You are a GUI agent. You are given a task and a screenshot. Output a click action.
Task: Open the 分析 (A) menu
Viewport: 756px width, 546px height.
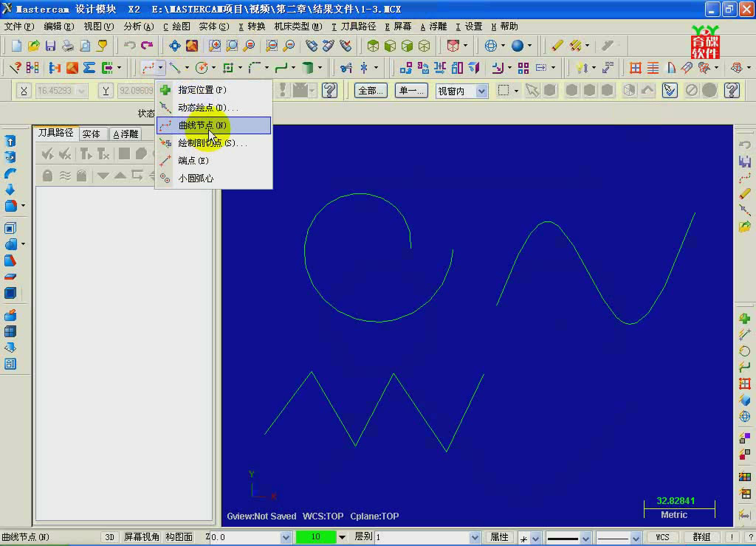point(138,27)
